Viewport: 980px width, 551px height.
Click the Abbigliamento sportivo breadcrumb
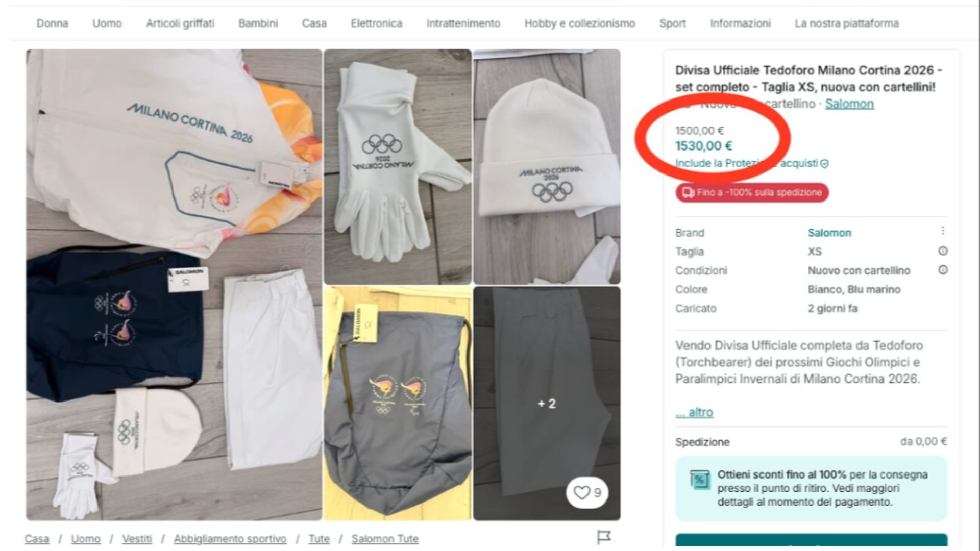(230, 539)
